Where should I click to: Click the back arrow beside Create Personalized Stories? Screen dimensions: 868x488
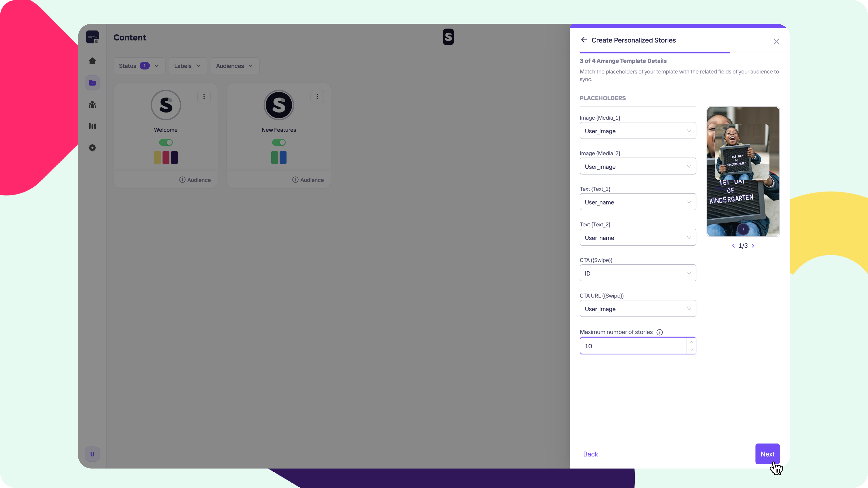click(584, 40)
